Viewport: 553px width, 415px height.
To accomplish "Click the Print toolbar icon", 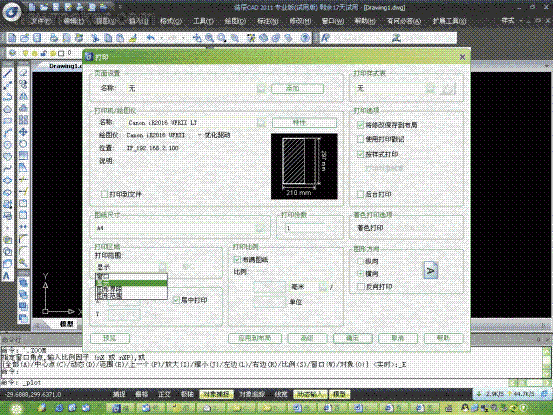I will click(x=54, y=37).
